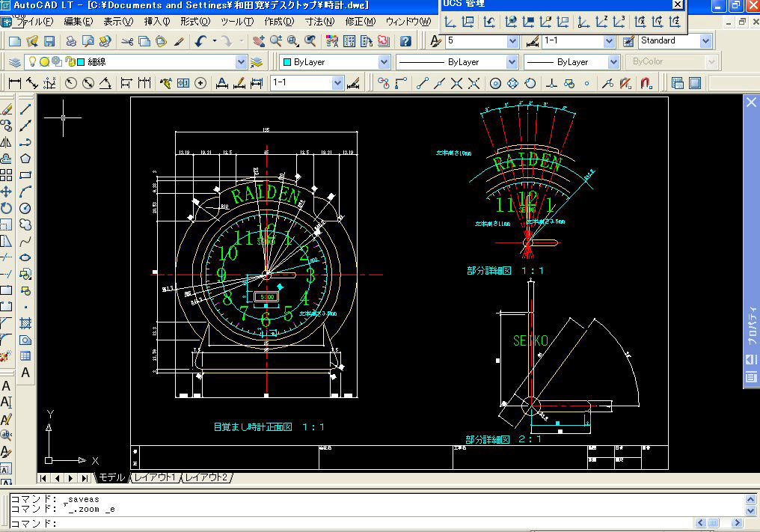760x532 pixels.
Task: Open the Help question mark icon
Action: (x=405, y=41)
